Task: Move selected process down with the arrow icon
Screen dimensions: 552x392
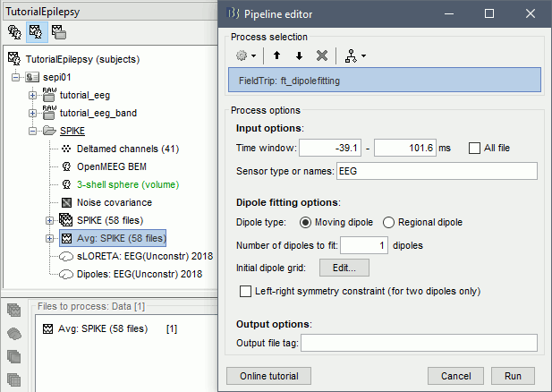Action: 298,55
